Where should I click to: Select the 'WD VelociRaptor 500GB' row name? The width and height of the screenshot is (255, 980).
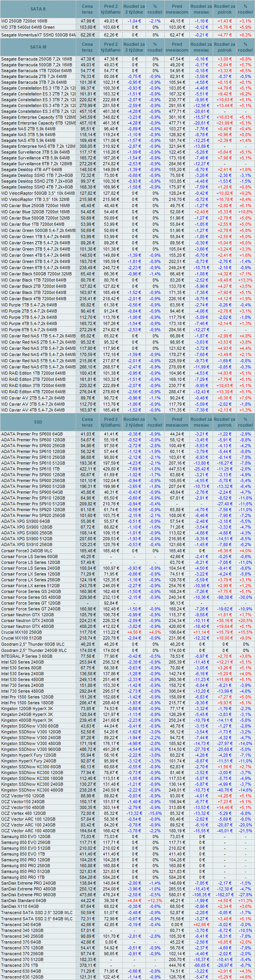click(38, 193)
